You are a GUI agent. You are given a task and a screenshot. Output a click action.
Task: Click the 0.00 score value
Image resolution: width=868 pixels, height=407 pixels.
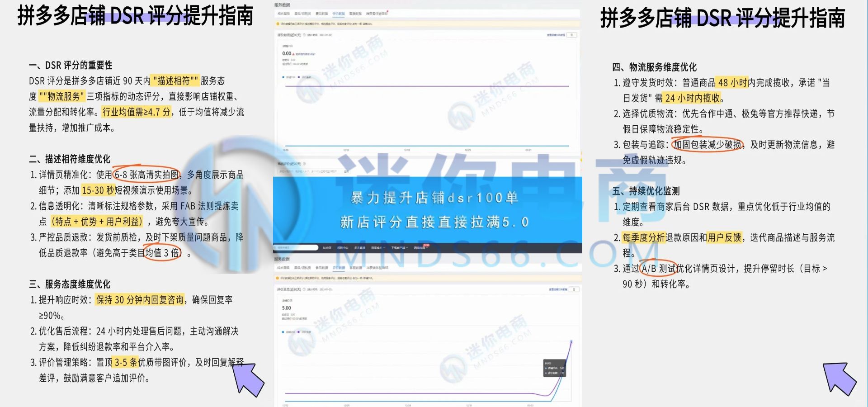[287, 53]
